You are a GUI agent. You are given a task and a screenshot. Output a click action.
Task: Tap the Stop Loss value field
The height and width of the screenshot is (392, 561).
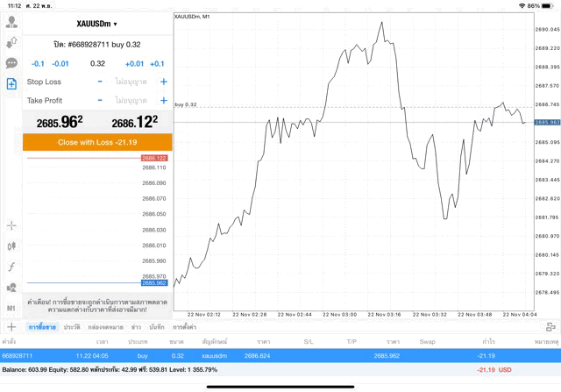click(131, 82)
